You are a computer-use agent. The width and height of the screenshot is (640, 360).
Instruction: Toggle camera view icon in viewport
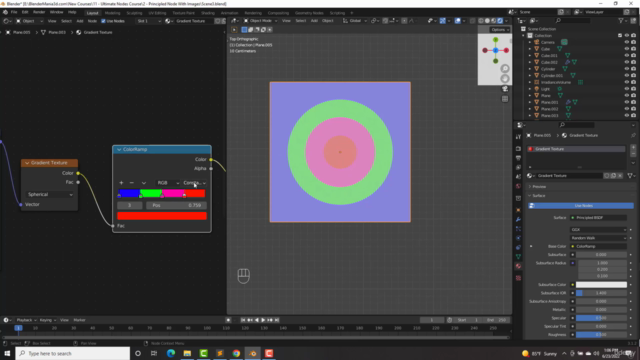[505, 89]
